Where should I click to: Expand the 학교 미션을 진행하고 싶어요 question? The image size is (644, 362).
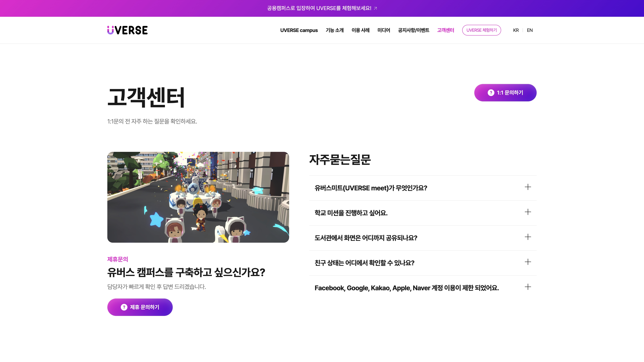[x=423, y=213]
